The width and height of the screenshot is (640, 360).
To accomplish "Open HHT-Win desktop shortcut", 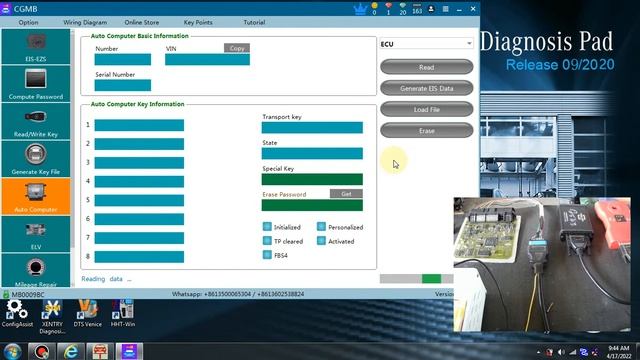I will coord(122,314).
